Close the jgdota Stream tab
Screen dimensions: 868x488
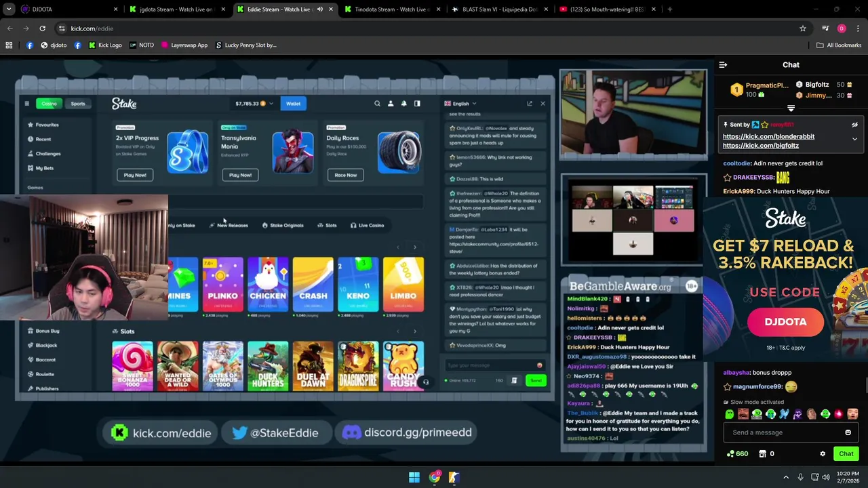223,9
